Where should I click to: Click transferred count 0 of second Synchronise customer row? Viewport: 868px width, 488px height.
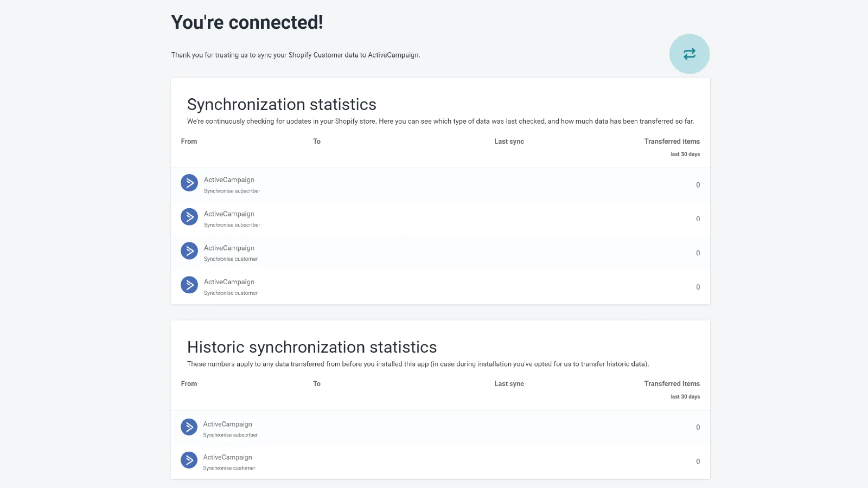[x=698, y=287]
